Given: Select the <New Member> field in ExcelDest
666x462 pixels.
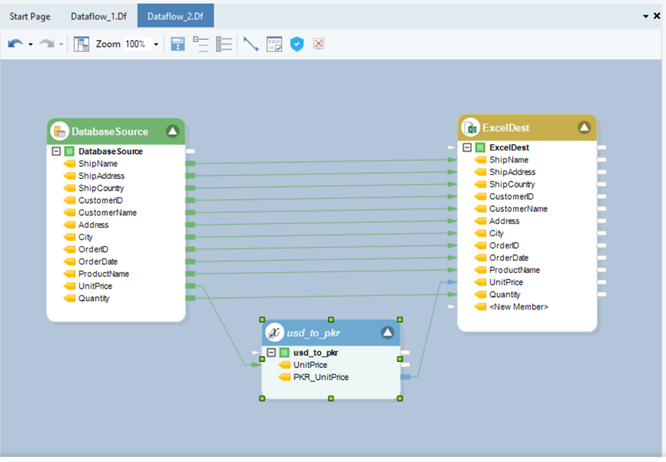Looking at the screenshot, I should tap(518, 306).
